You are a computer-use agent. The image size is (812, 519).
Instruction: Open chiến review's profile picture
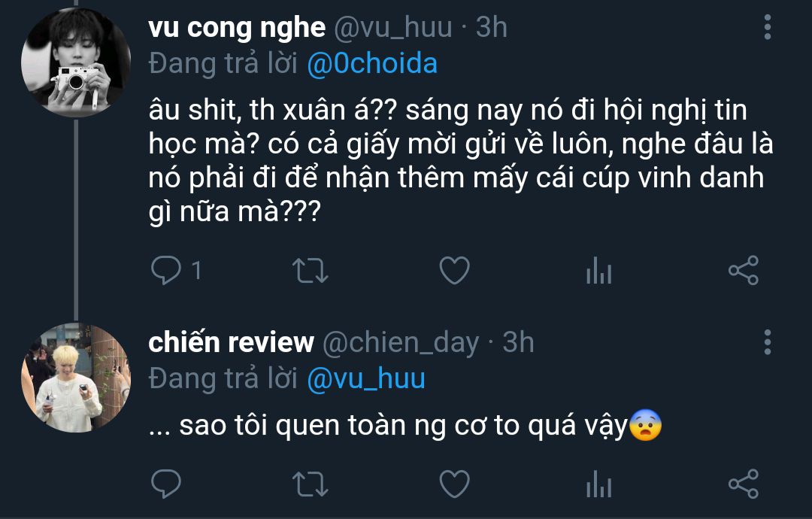[75, 378]
